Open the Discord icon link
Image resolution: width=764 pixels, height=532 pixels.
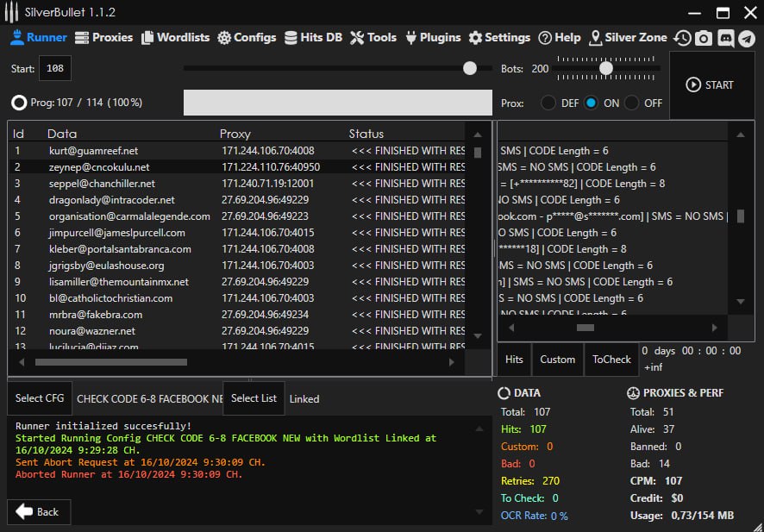tap(725, 38)
